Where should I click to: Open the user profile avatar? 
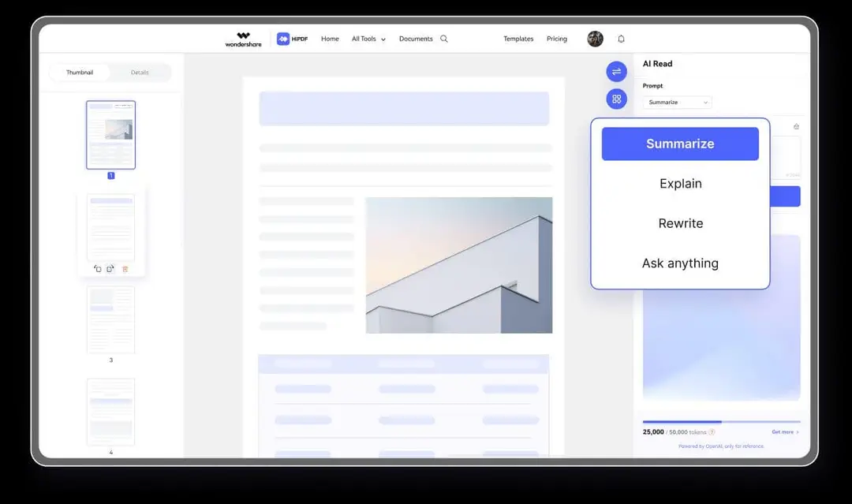pos(595,39)
